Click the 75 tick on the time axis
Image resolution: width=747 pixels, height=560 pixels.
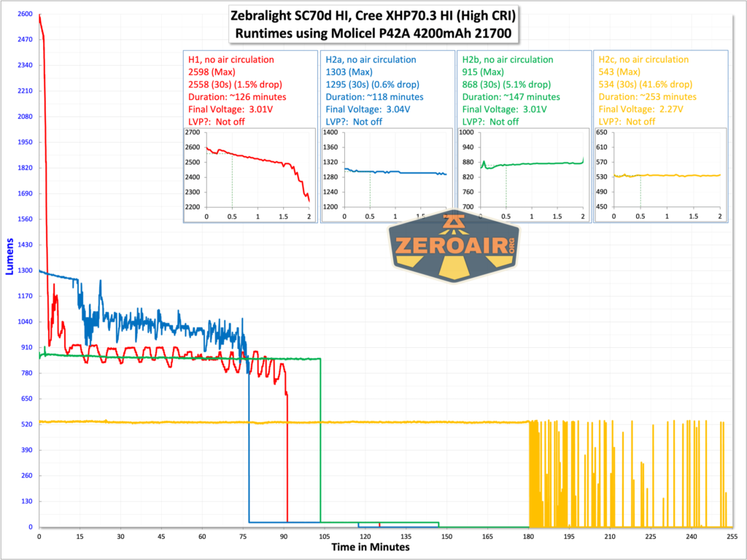(243, 537)
